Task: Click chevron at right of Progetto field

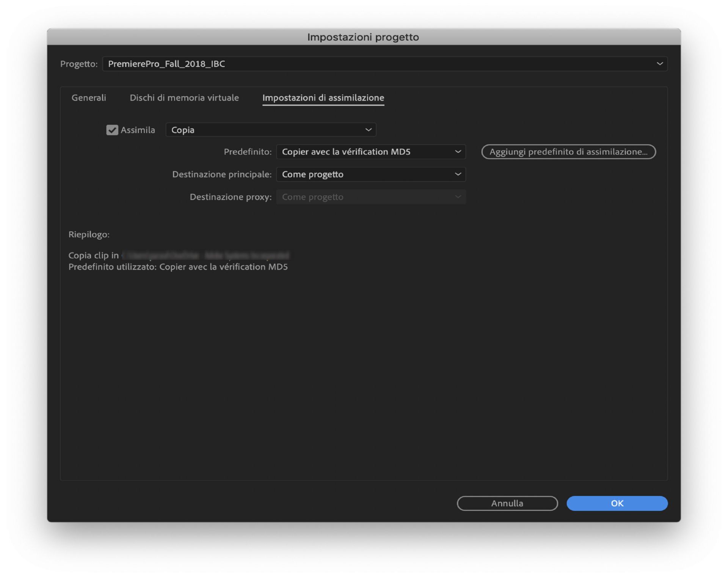Action: tap(659, 64)
